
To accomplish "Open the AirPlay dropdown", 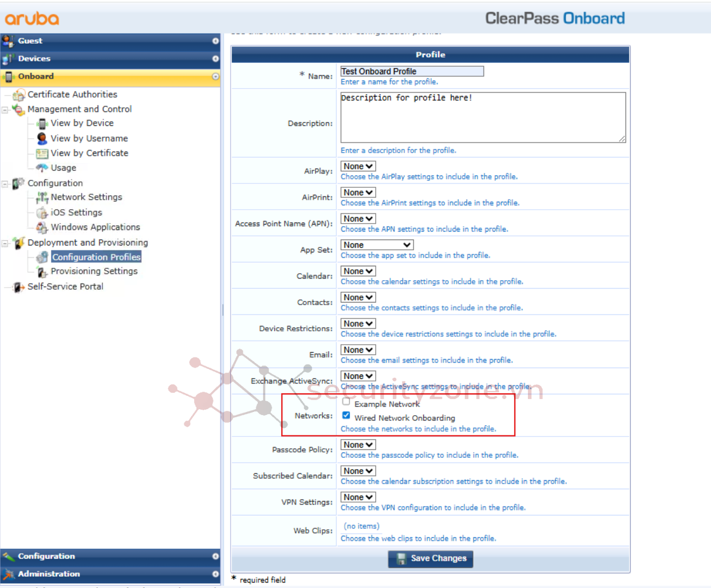I will click(x=358, y=166).
